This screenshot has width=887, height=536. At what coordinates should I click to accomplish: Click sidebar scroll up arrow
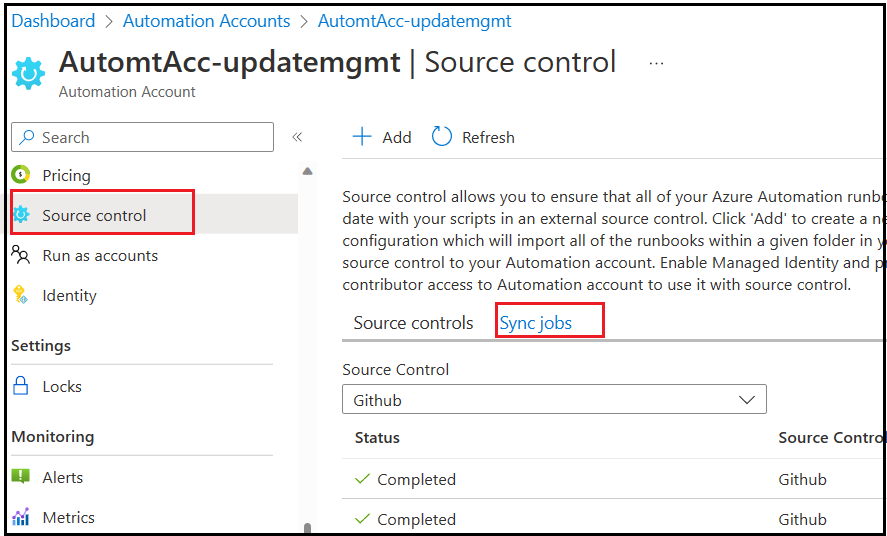pyautogui.click(x=307, y=171)
